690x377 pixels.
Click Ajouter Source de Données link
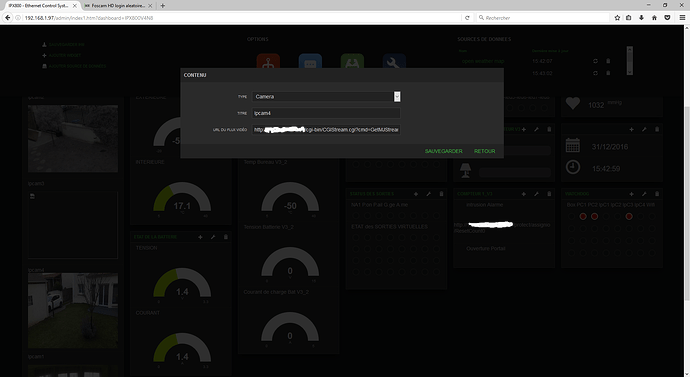(77, 66)
